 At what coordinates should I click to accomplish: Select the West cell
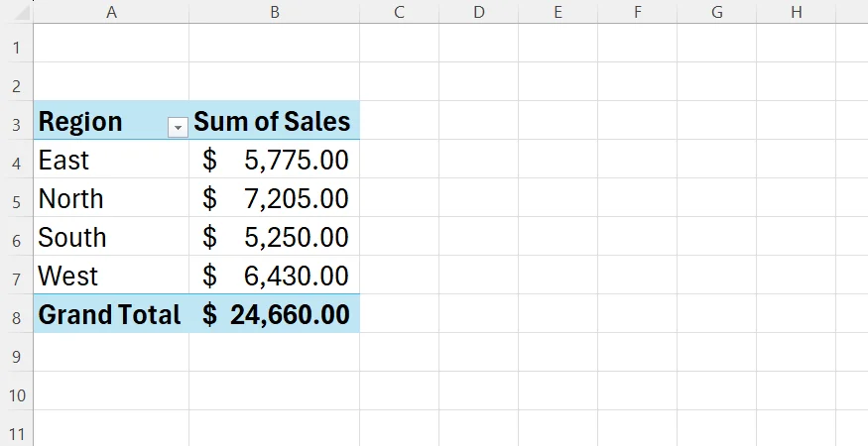pos(111,275)
